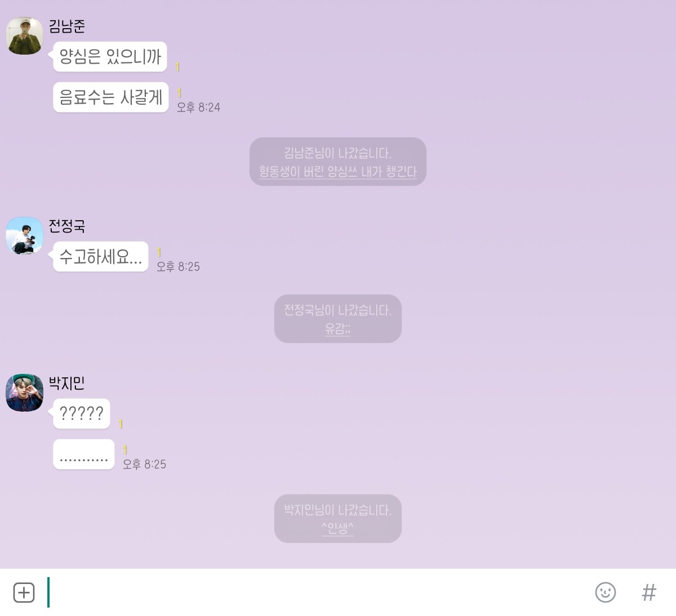Viewport: 676px width, 616px height.
Task: Click the 박지민 sender name
Action: (x=67, y=383)
